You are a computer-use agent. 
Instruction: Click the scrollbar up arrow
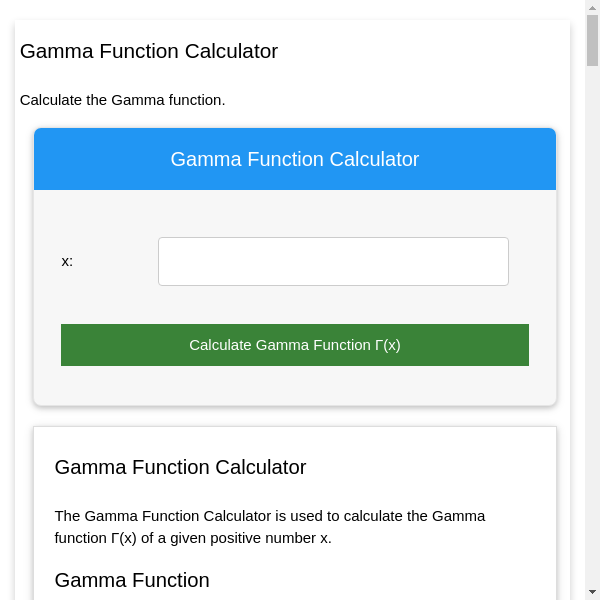pos(592,7)
